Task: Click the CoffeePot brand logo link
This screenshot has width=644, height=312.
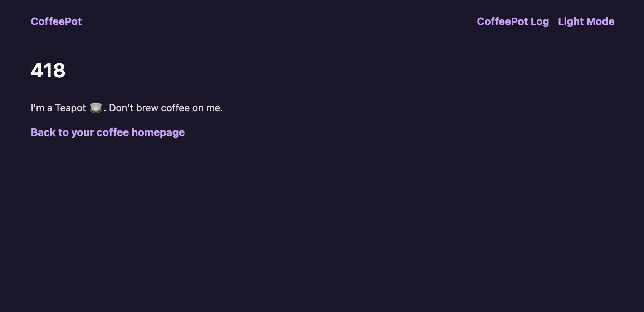Action: pyautogui.click(x=56, y=21)
